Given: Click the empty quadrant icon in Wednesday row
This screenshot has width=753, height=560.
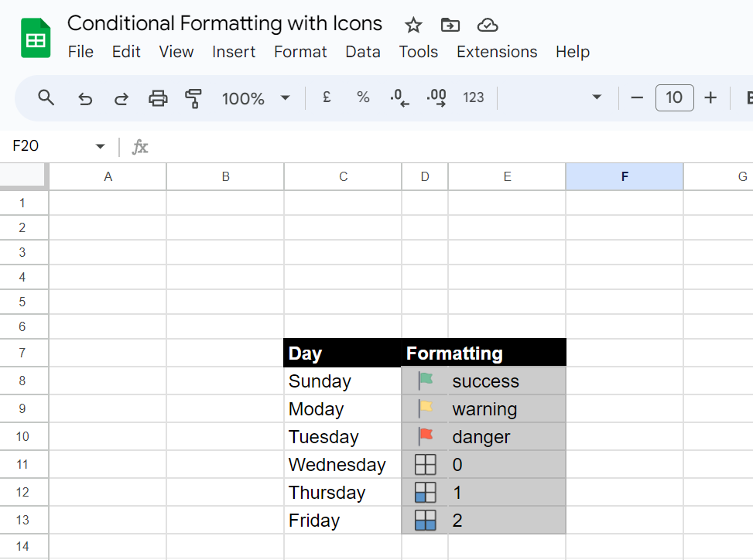Looking at the screenshot, I should tap(425, 465).
